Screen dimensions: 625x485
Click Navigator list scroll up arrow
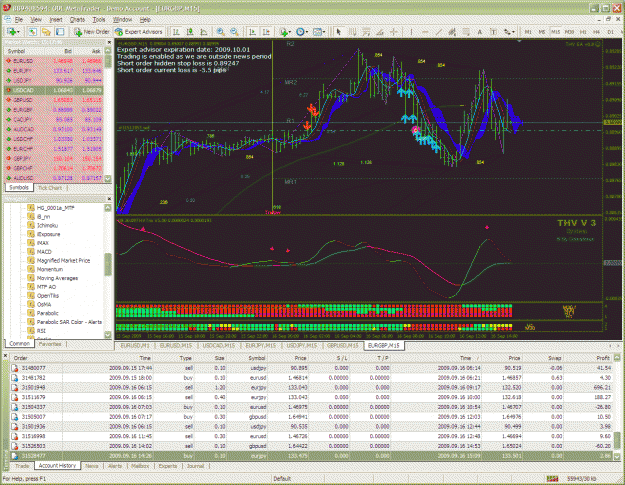(108, 208)
